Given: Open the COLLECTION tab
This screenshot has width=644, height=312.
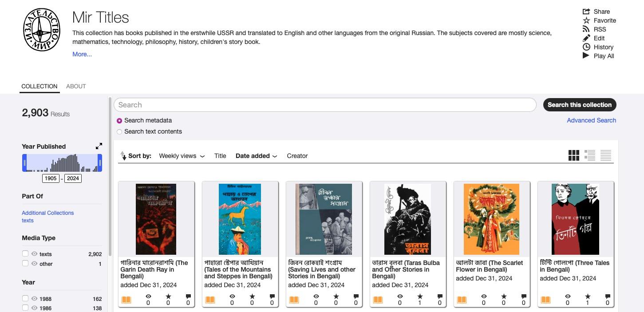Looking at the screenshot, I should pos(40,86).
